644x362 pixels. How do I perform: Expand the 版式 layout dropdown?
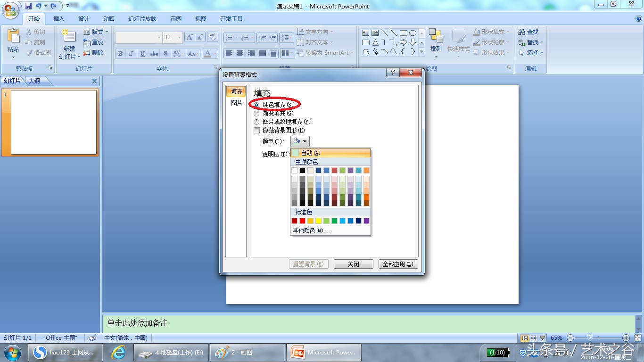click(x=96, y=32)
